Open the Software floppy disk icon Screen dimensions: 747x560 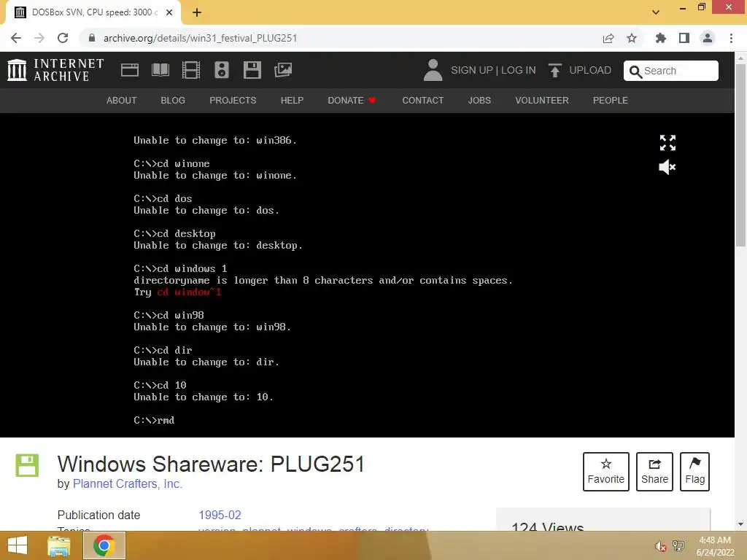pyautogui.click(x=252, y=70)
